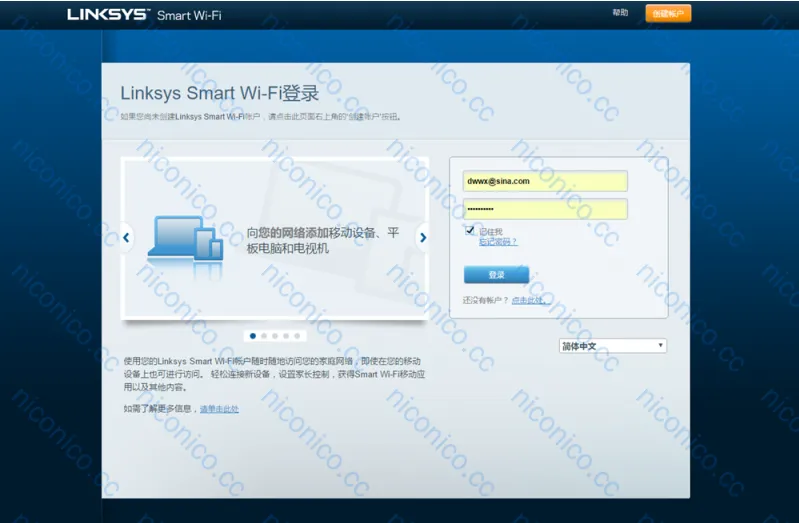Open the 帮助 help menu item
Screen dimensions: 799x523
click(620, 13)
